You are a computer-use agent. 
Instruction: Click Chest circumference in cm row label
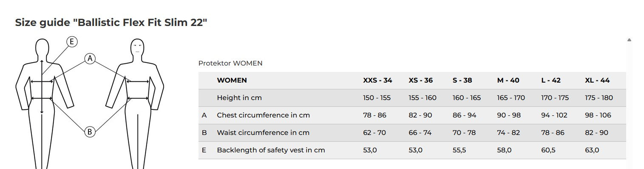pyautogui.click(x=263, y=115)
